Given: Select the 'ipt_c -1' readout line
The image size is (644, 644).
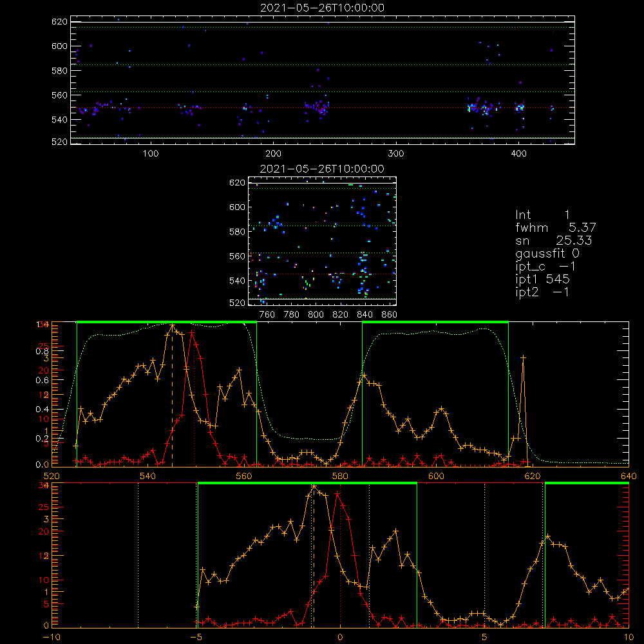Looking at the screenshot, I should coord(545,266).
